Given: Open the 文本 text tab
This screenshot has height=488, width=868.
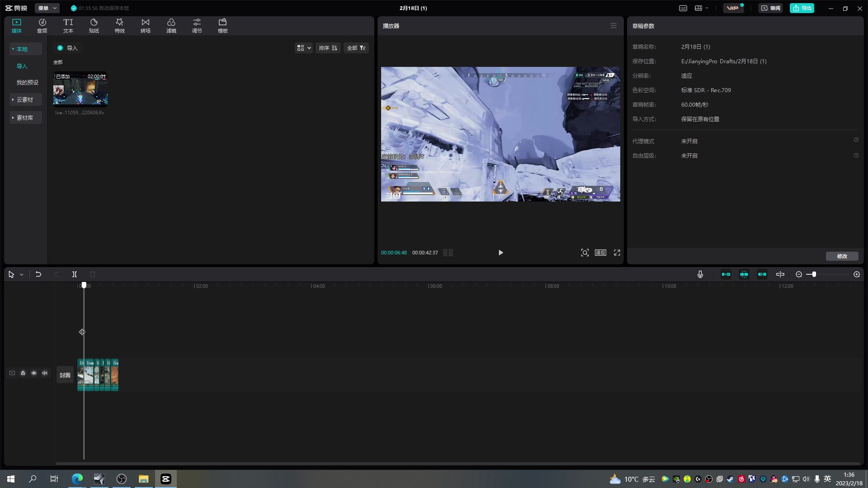Looking at the screenshot, I should 68,26.
